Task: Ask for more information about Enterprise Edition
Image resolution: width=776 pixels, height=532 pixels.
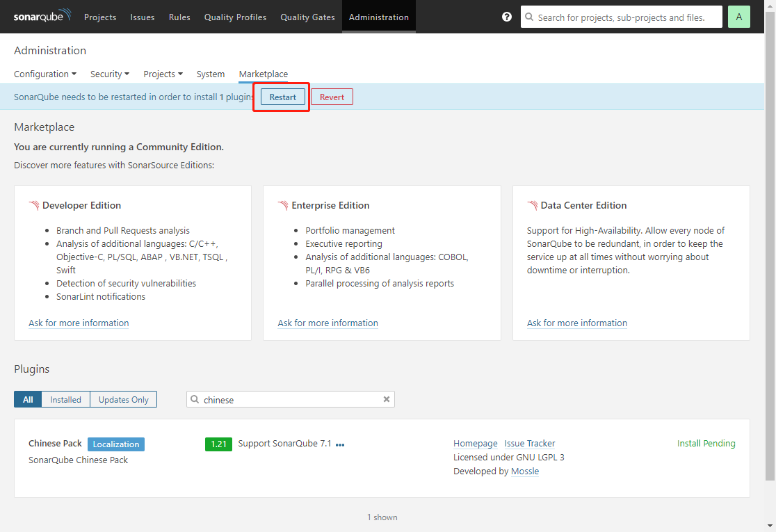Action: (328, 323)
